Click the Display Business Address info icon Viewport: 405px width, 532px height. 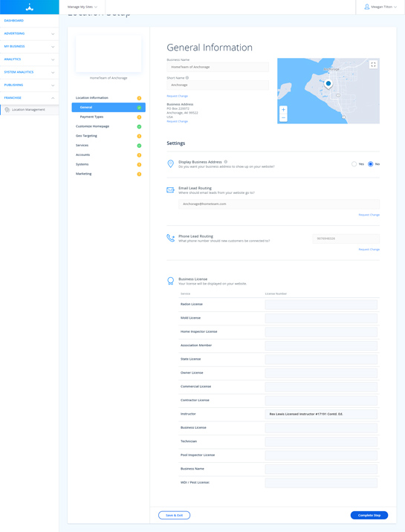(226, 162)
